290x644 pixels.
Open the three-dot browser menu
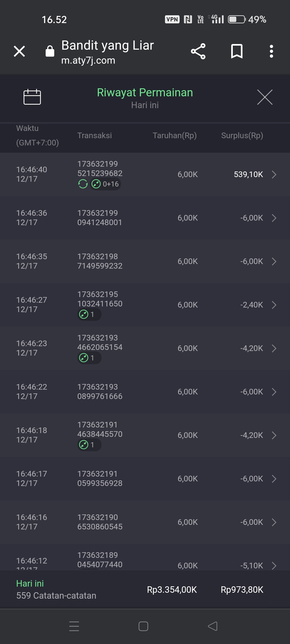(x=271, y=51)
